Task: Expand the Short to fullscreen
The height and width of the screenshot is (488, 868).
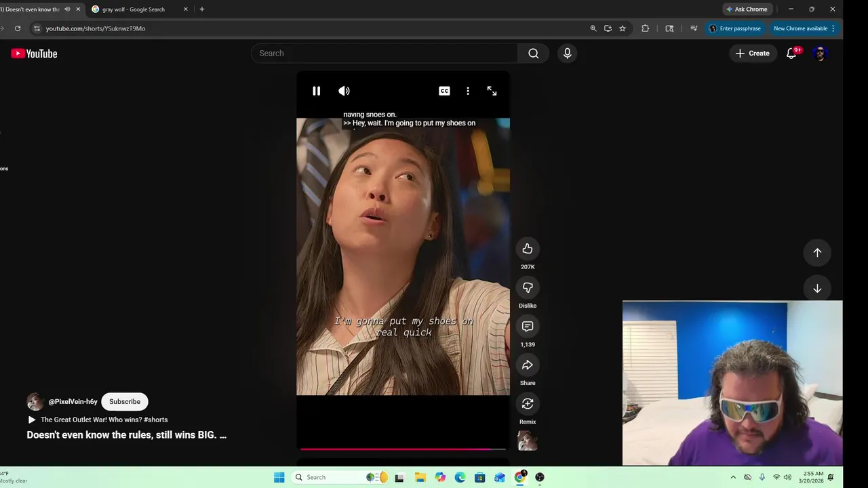Action: [492, 91]
